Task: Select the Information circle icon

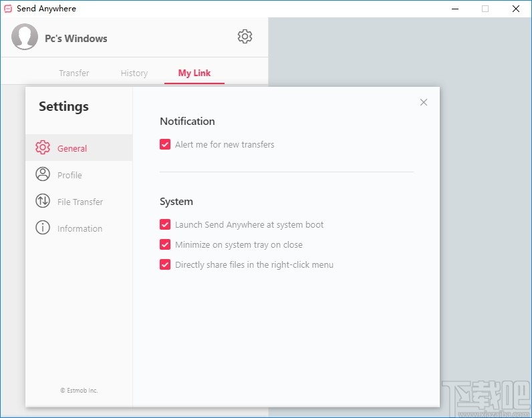Action: point(43,228)
